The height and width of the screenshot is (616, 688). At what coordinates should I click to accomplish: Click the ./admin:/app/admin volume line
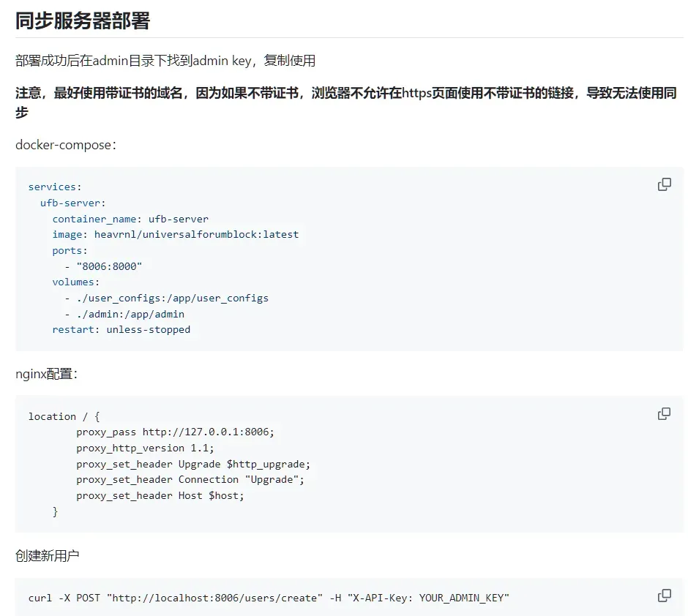click(124, 314)
